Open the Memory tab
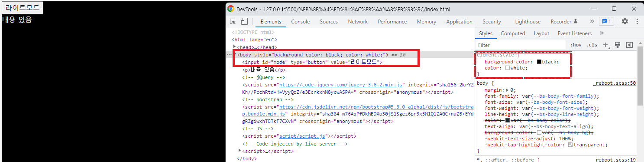The image size is (644, 162). [427, 22]
